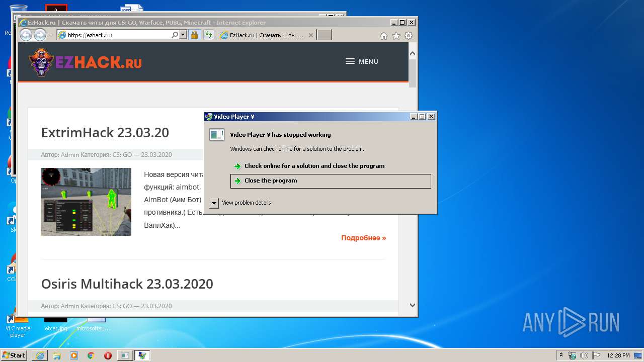
Task: Click the orange Подробнее » link
Action: tap(363, 238)
